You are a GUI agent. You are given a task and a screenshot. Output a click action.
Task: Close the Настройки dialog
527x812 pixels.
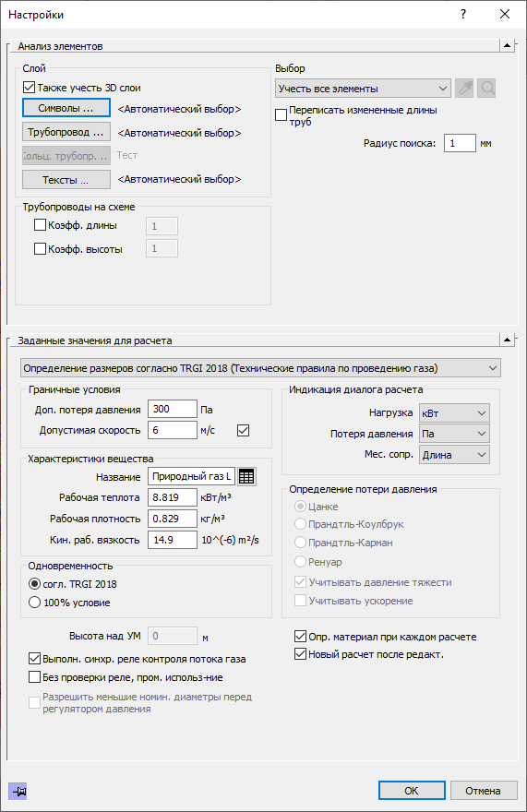pyautogui.click(x=505, y=14)
